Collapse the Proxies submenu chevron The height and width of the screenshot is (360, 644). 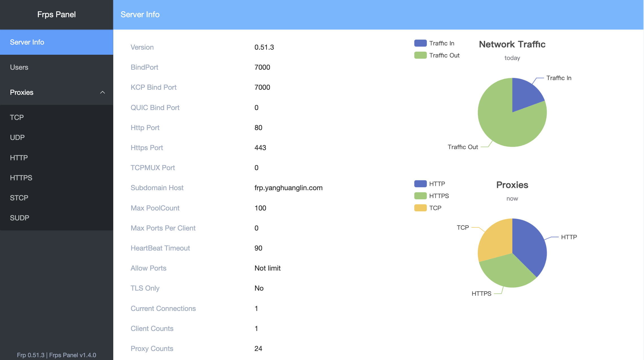click(103, 93)
